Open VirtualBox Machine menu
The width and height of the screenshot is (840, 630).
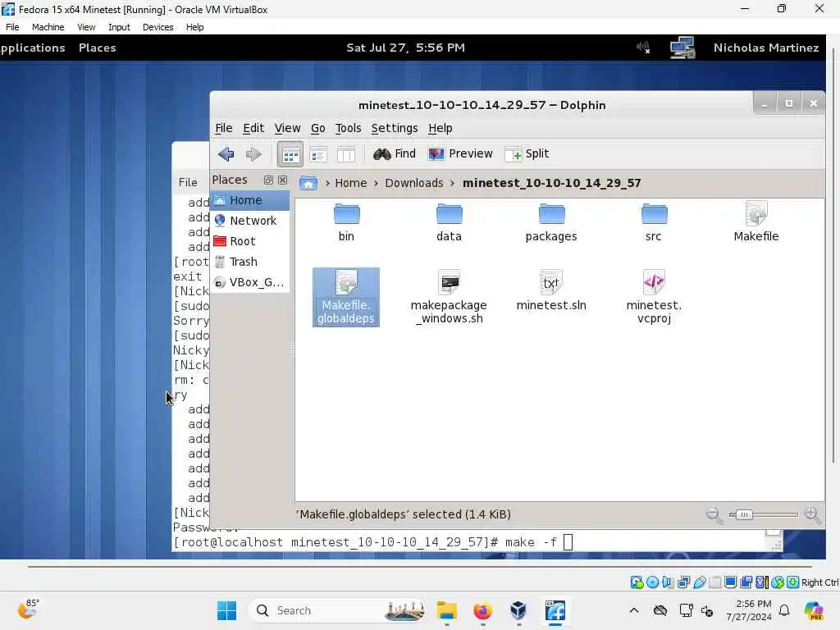coord(48,27)
